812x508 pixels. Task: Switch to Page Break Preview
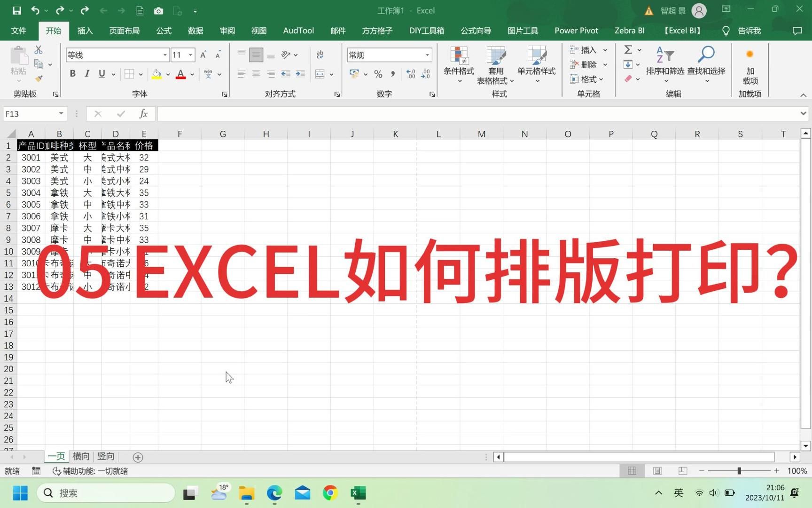coord(683,471)
